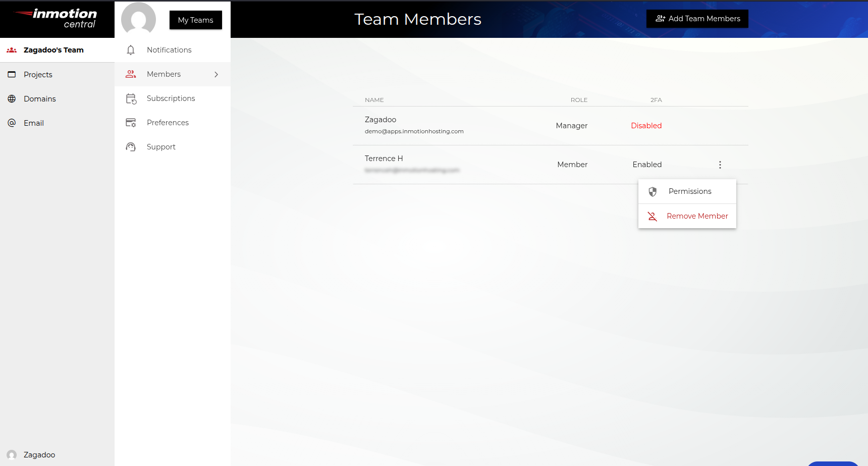The width and height of the screenshot is (868, 466).
Task: Click the person-plus icon on Add Team Members
Action: (660, 18)
